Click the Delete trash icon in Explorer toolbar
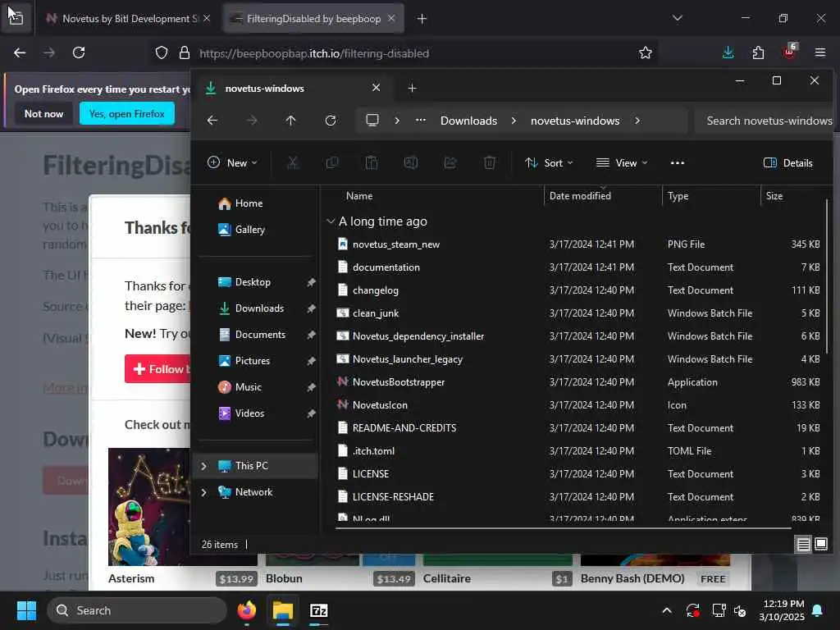The height and width of the screenshot is (630, 840). point(490,163)
